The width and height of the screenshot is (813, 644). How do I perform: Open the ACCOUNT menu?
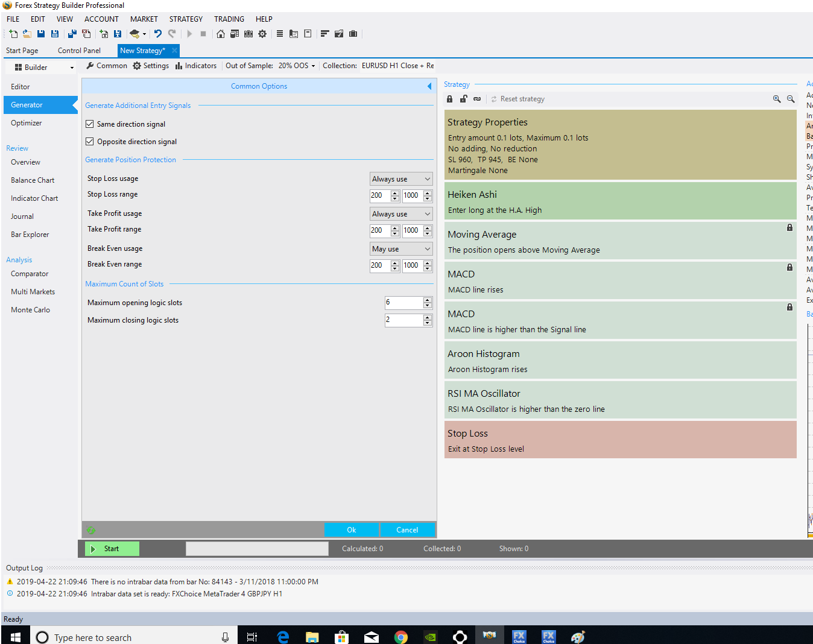pos(101,19)
